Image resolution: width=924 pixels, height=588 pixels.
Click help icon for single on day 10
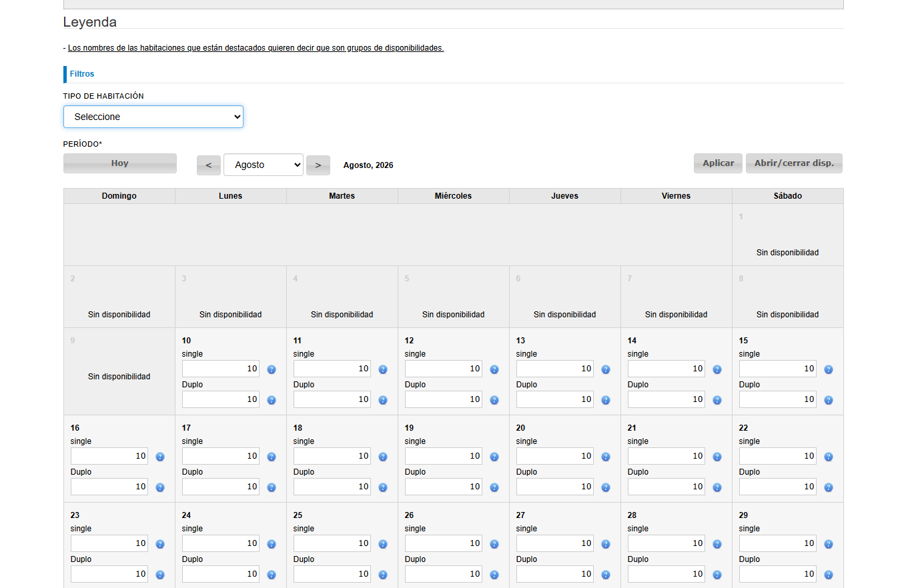272,369
